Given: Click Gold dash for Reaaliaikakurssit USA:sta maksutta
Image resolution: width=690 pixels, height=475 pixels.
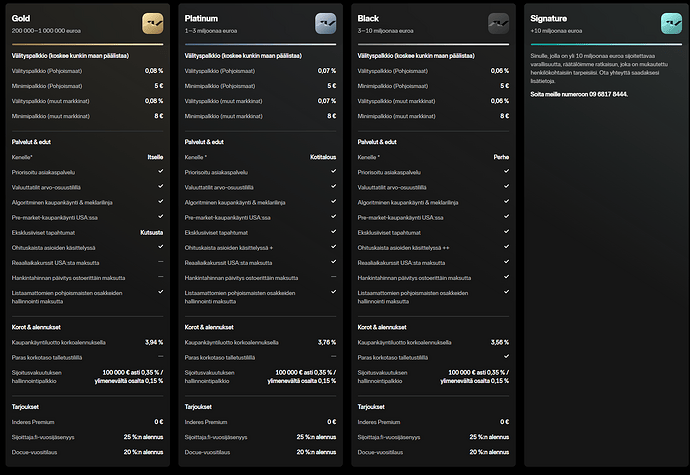Looking at the screenshot, I should [161, 261].
